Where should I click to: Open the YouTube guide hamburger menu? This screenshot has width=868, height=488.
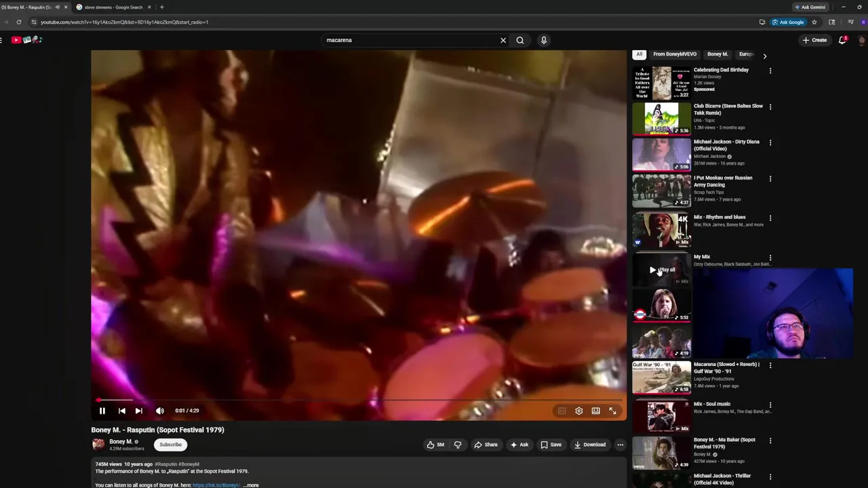tap(1, 40)
